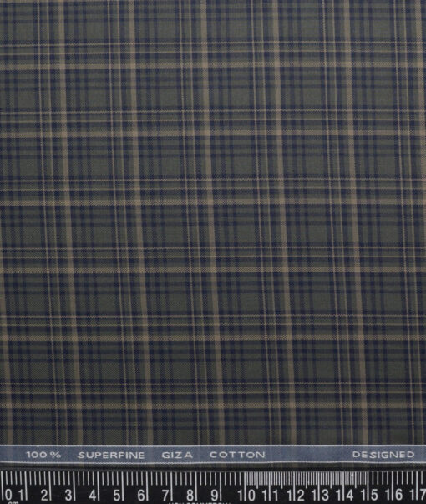Click the word "COTTON" on the selvedge

click(x=237, y=455)
